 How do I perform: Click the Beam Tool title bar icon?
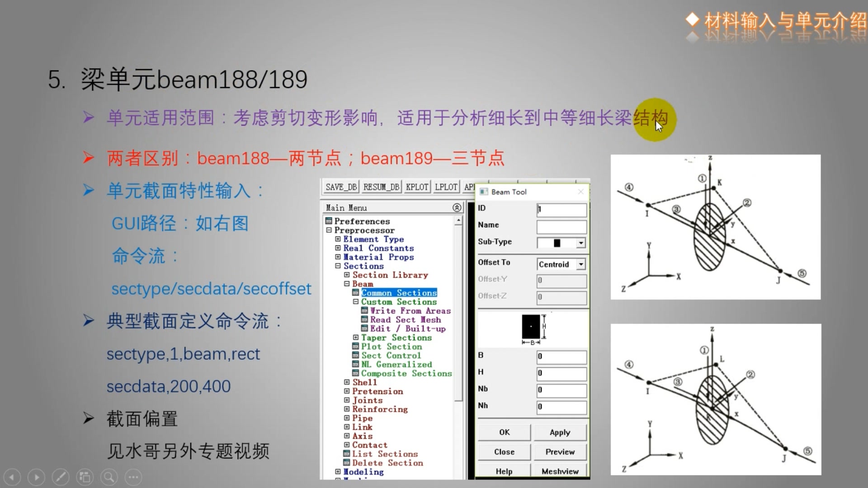click(x=483, y=192)
